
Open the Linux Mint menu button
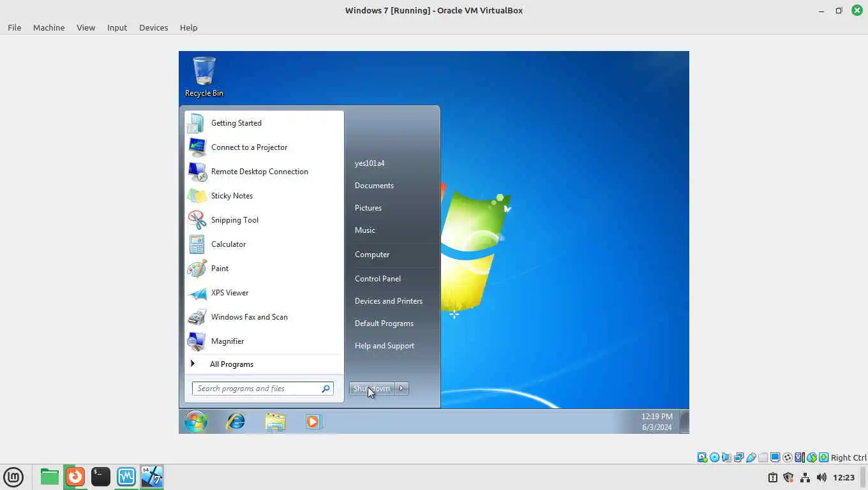13,477
